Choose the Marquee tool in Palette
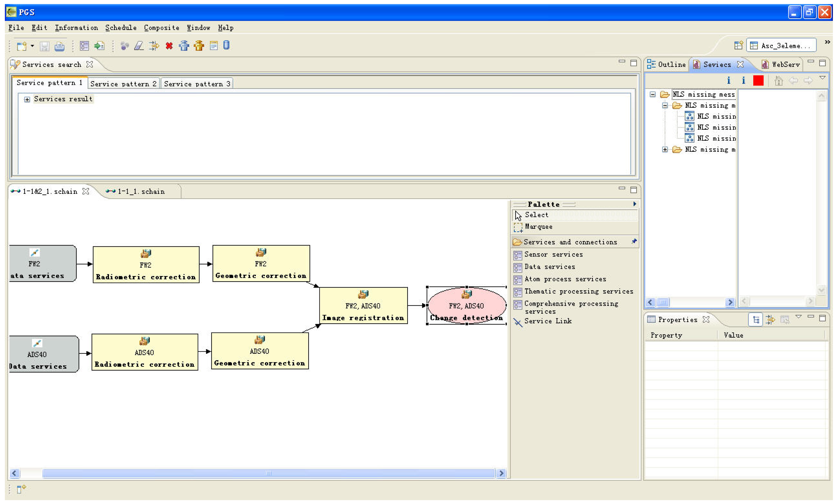Image resolution: width=838 pixels, height=504 pixels. pos(538,227)
